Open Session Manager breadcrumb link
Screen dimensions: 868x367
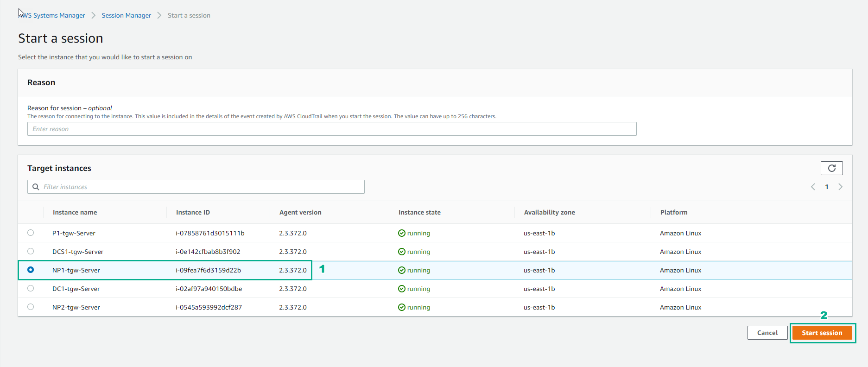[127, 15]
